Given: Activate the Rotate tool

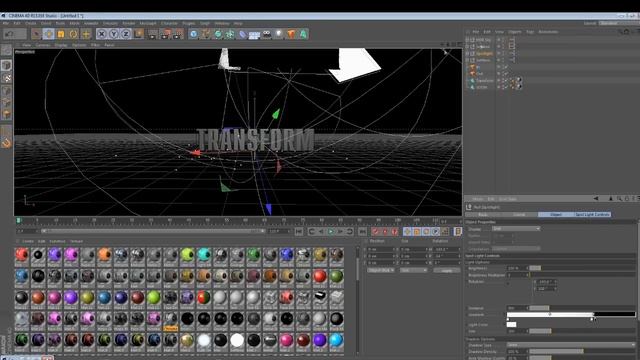Looking at the screenshot, I should (73, 34).
